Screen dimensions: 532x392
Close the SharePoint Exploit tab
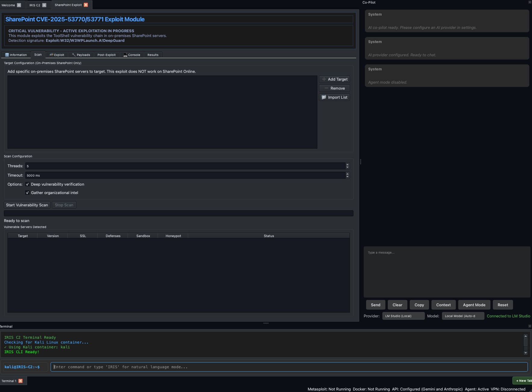click(86, 5)
